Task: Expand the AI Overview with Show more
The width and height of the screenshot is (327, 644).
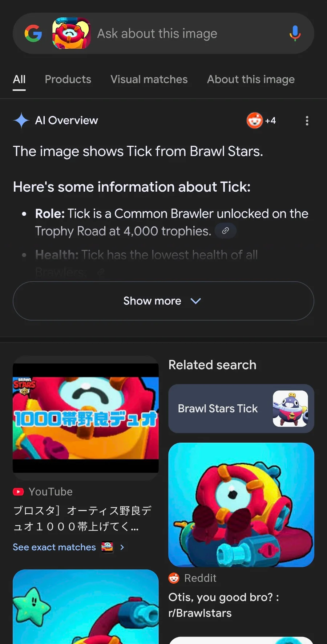Action: (163, 301)
